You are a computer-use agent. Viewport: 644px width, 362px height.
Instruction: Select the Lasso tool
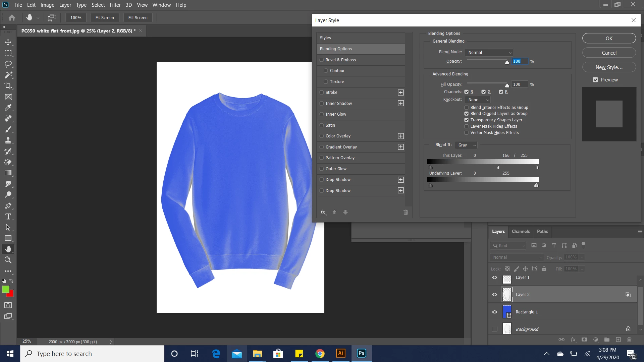click(8, 64)
